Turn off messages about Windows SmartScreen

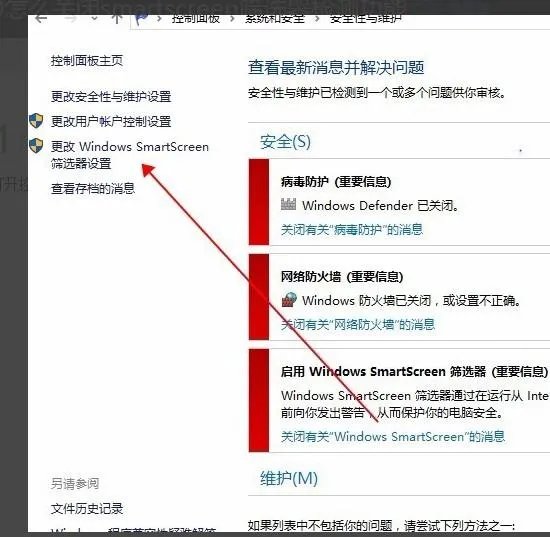[393, 437]
